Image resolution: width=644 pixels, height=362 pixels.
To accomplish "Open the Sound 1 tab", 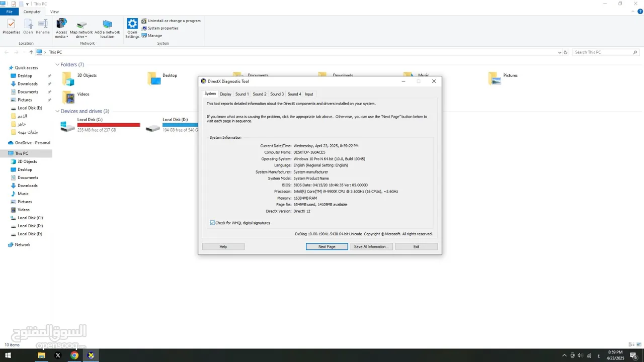I will coord(242,94).
